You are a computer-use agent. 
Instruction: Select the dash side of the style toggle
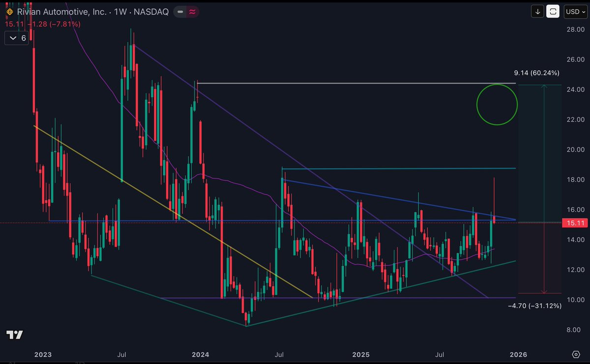[x=179, y=11]
